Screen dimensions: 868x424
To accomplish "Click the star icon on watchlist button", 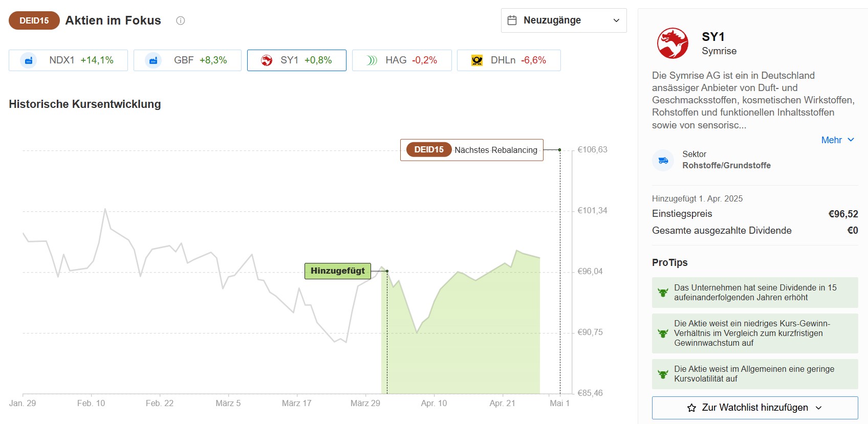I will (x=691, y=408).
